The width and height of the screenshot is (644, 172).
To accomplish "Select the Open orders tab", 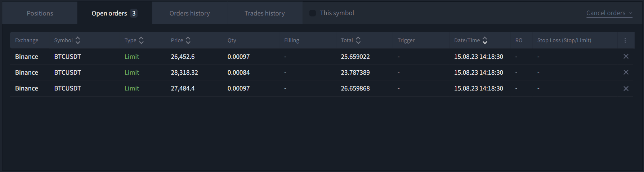I will coord(115,13).
